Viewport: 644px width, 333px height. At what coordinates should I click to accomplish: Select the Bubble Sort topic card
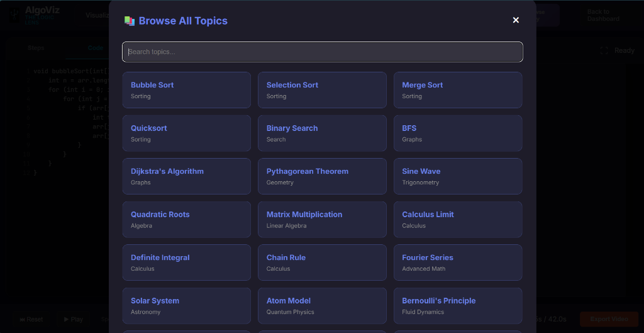[x=186, y=90]
